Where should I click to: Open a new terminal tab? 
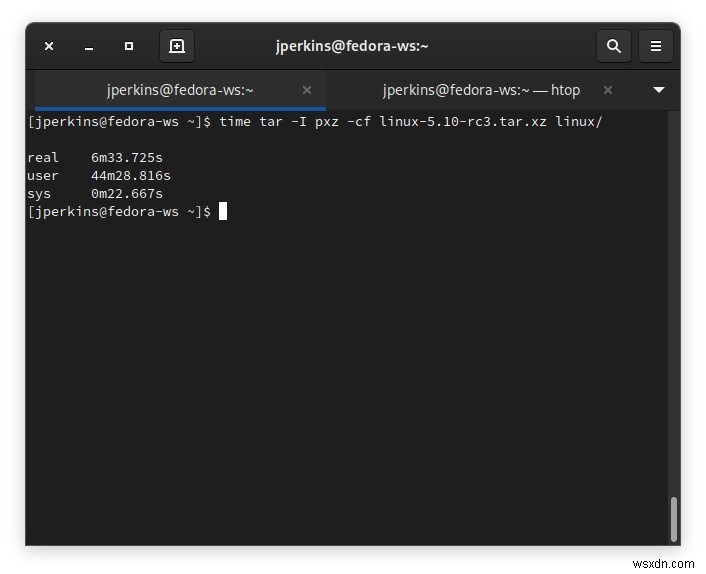pos(177,46)
